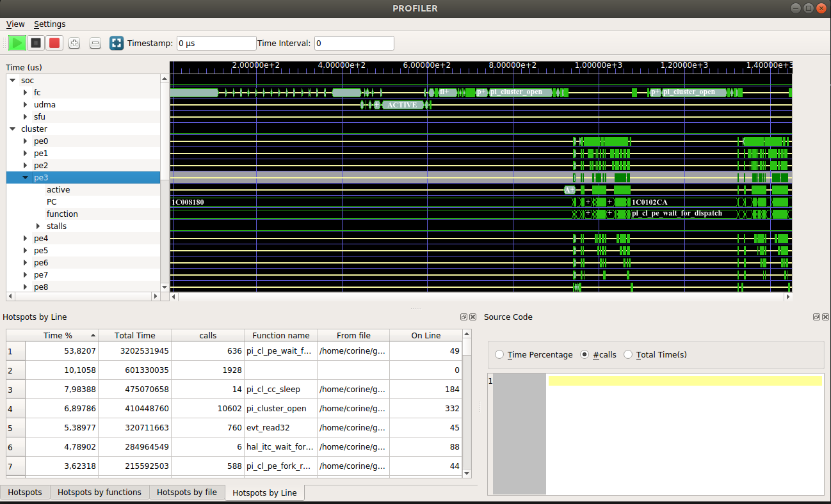Open the Settings menu
The width and height of the screenshot is (831, 504).
click(49, 24)
